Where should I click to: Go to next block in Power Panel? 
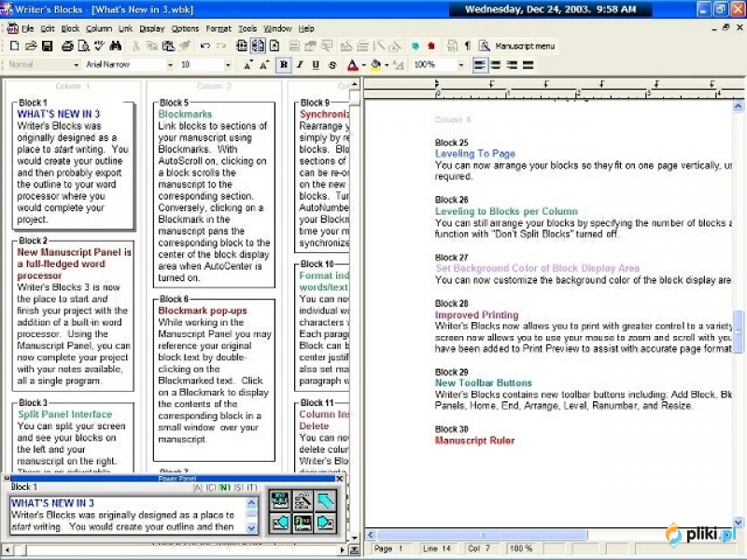pos(326,523)
